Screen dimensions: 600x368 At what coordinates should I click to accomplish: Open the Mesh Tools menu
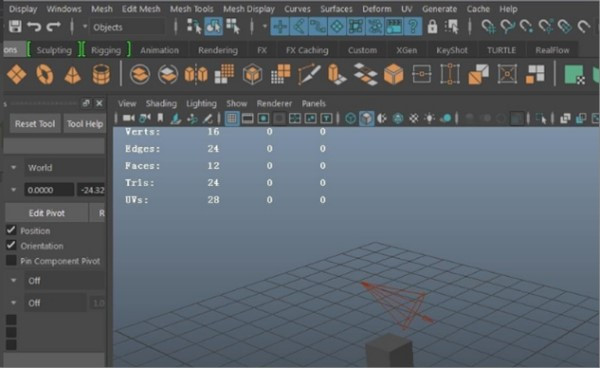191,9
